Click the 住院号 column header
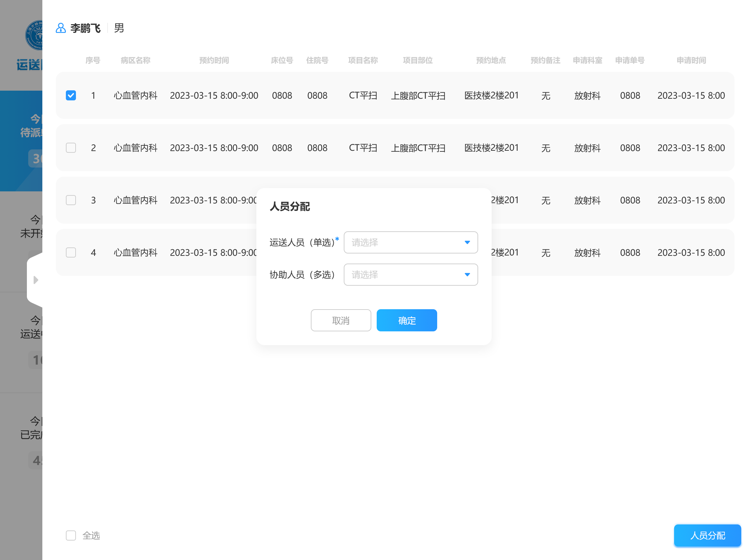 [317, 60]
